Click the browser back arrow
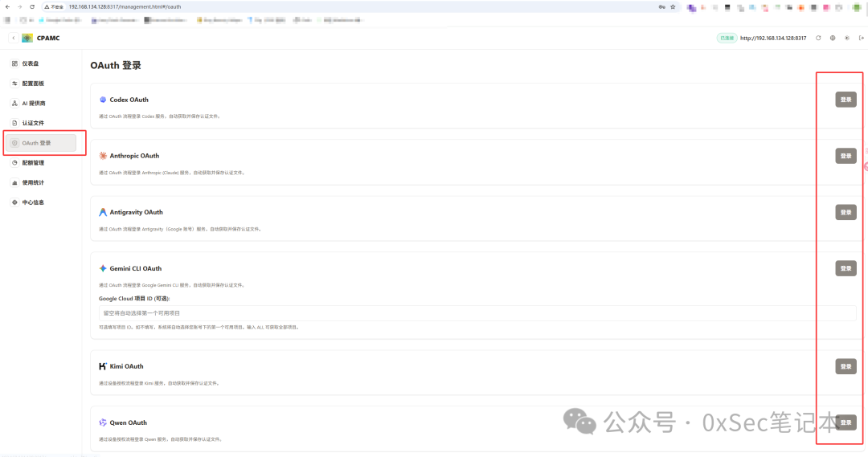868x457 pixels. click(x=8, y=6)
